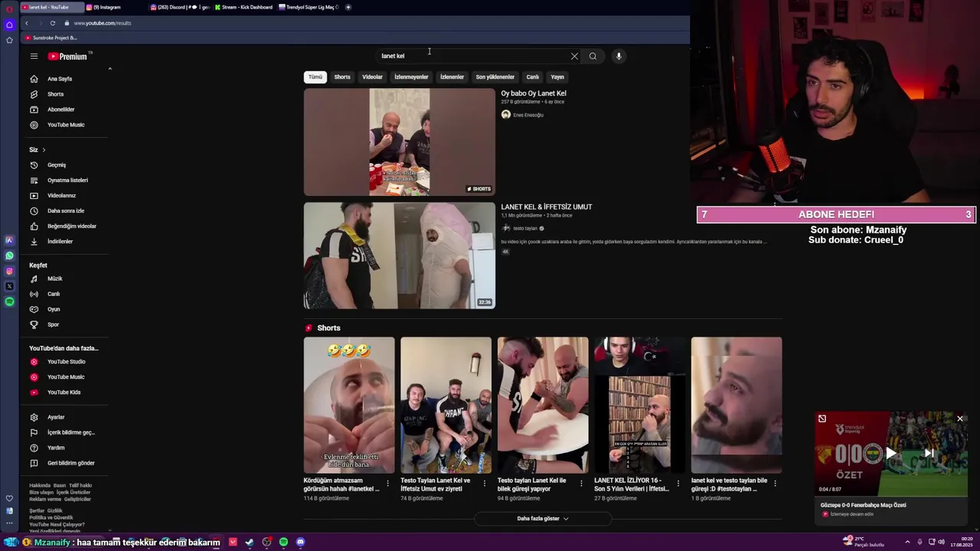Open options for bilek güreşi yapıyor short
Viewport: 980px width, 551px height.
click(x=581, y=483)
